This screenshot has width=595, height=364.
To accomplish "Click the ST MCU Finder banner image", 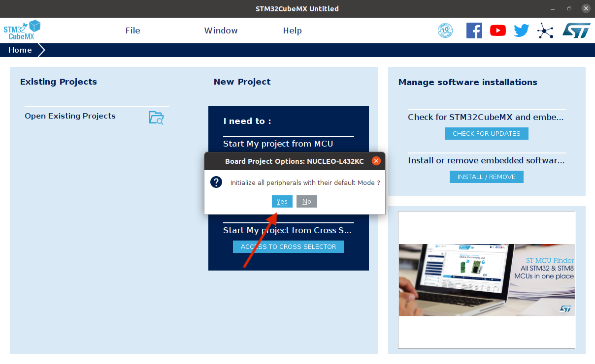I will (486, 280).
